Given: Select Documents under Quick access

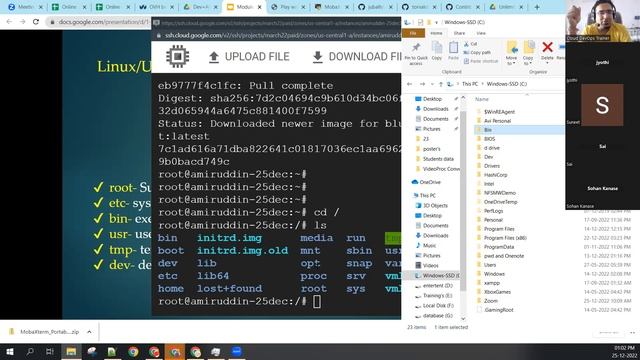Looking at the screenshot, I should click(x=435, y=119).
